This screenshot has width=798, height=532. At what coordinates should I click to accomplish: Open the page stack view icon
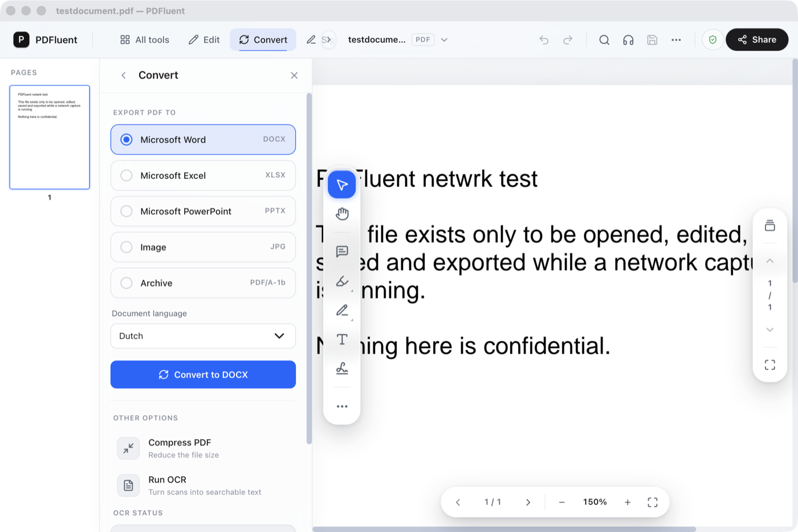[770, 226]
